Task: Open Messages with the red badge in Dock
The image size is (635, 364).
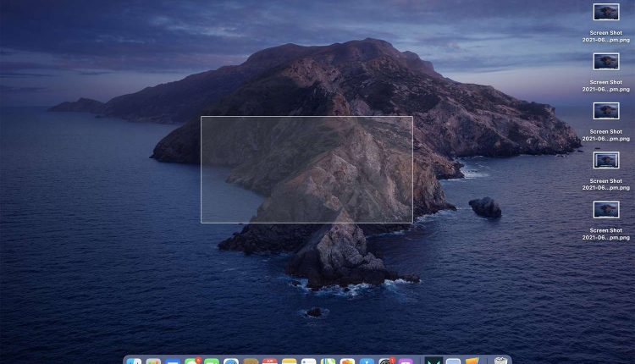Action: click(x=192, y=361)
